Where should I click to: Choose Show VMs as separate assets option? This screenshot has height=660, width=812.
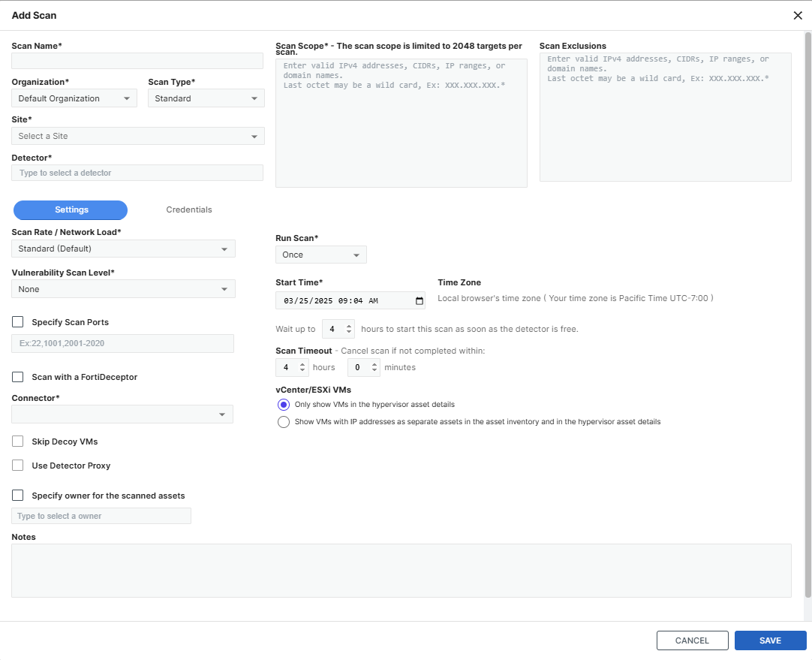(x=284, y=422)
